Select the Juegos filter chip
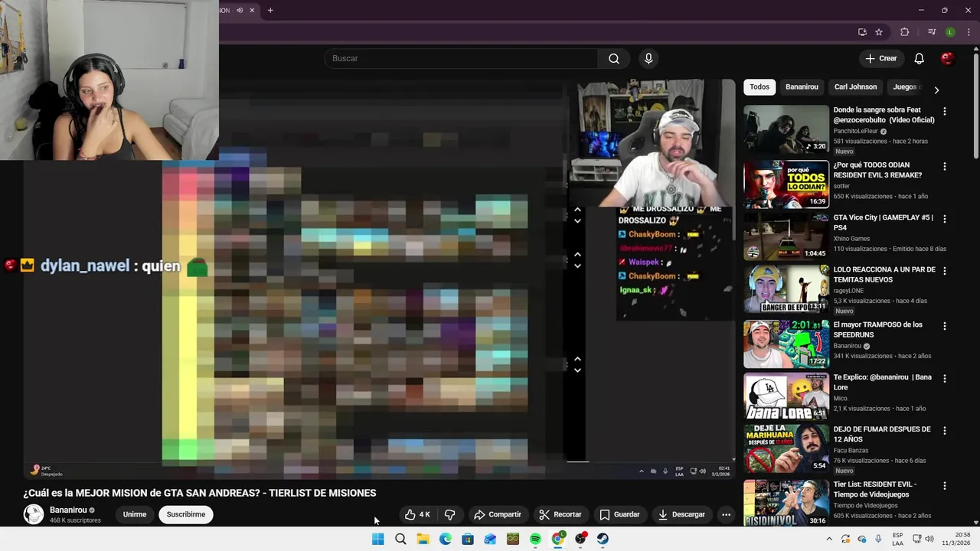Screen dimensions: 980x551 tap(905, 87)
